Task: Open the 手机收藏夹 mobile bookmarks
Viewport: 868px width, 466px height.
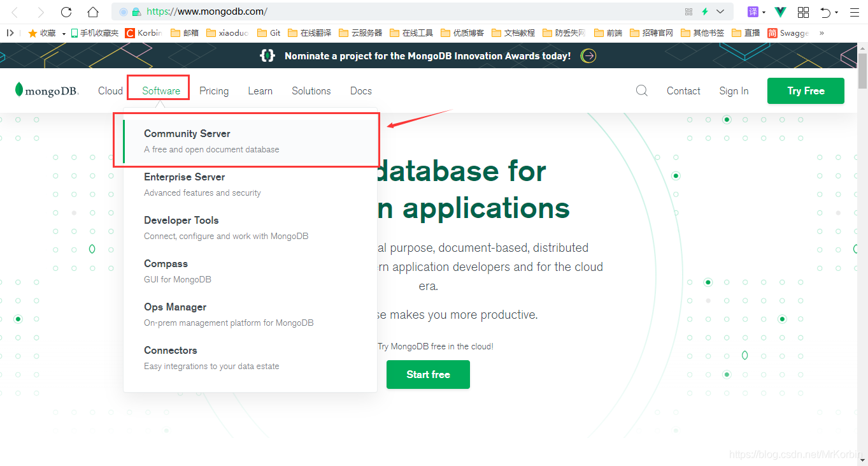Action: click(95, 33)
